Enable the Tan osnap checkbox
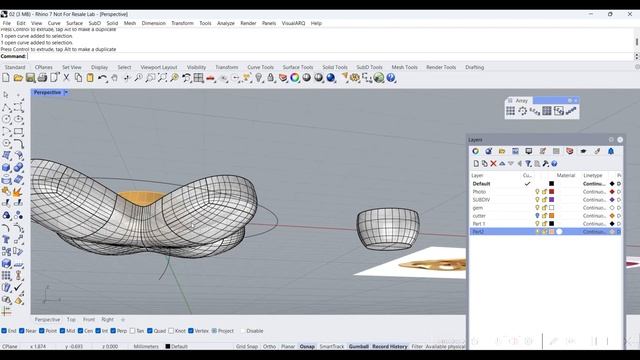 (132, 331)
